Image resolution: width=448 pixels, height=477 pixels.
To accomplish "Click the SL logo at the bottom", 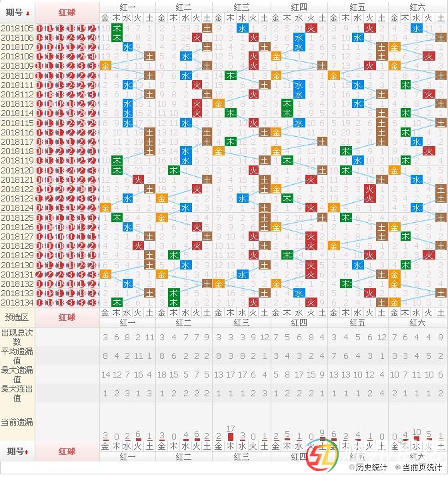I will 325,458.
